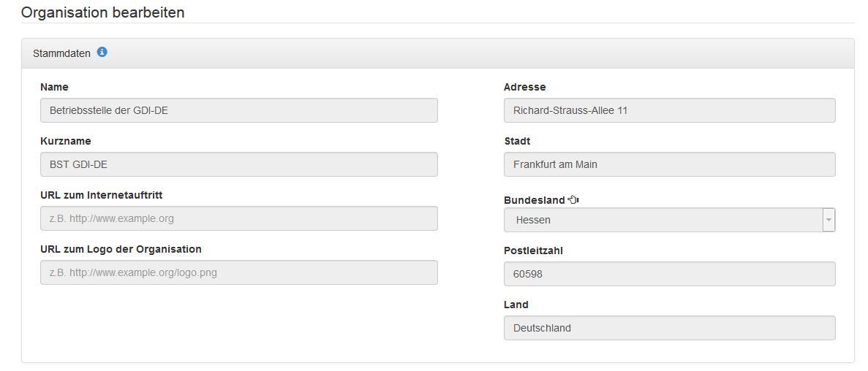Select the Stadt field with Frankfurt am Main
The height and width of the screenshot is (371, 868).
(x=669, y=164)
